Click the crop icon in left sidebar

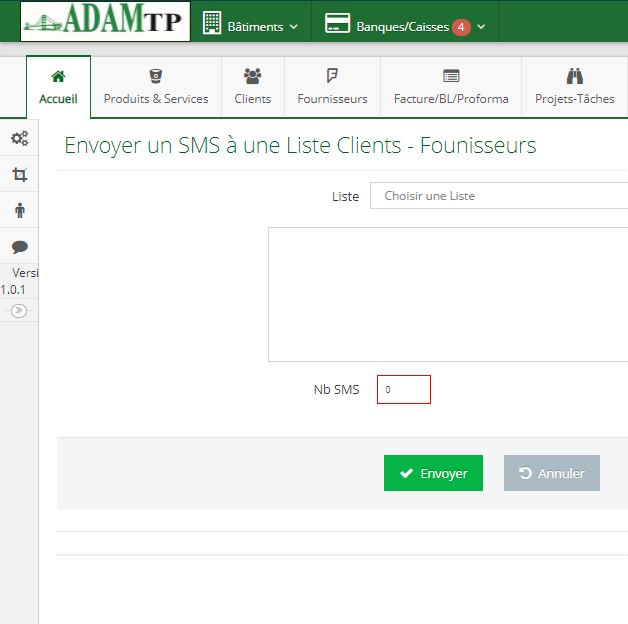pyautogui.click(x=19, y=175)
